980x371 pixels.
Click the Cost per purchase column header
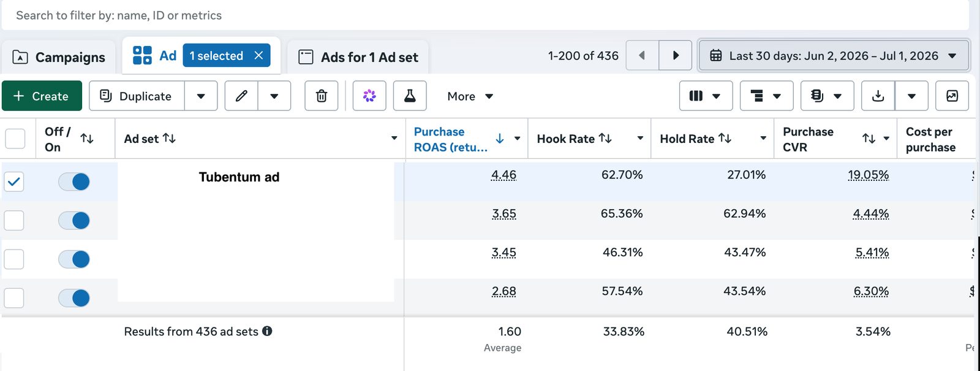931,139
